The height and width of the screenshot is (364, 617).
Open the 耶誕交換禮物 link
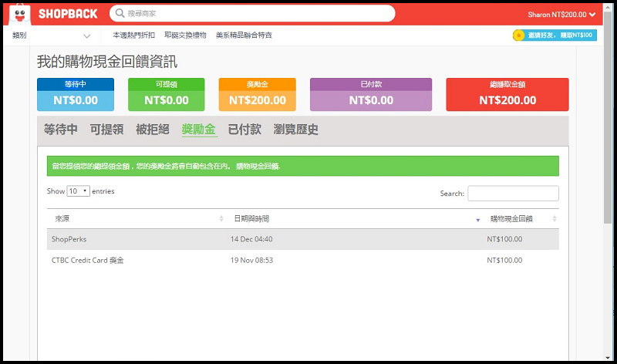point(185,35)
